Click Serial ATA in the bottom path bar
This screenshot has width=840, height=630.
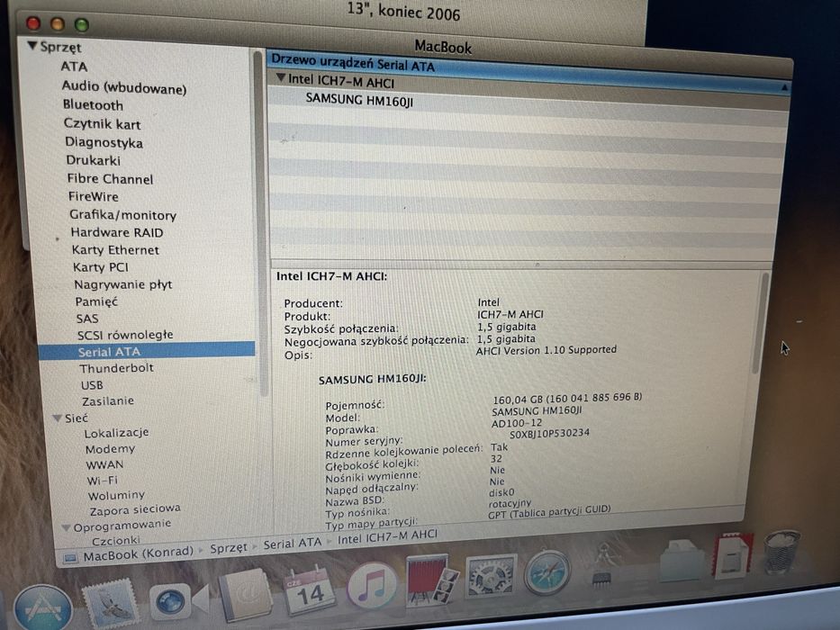[x=292, y=544]
